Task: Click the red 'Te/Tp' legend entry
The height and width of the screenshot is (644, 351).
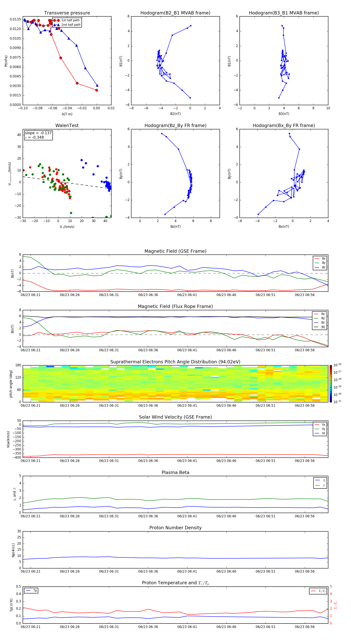Action: 318,591
